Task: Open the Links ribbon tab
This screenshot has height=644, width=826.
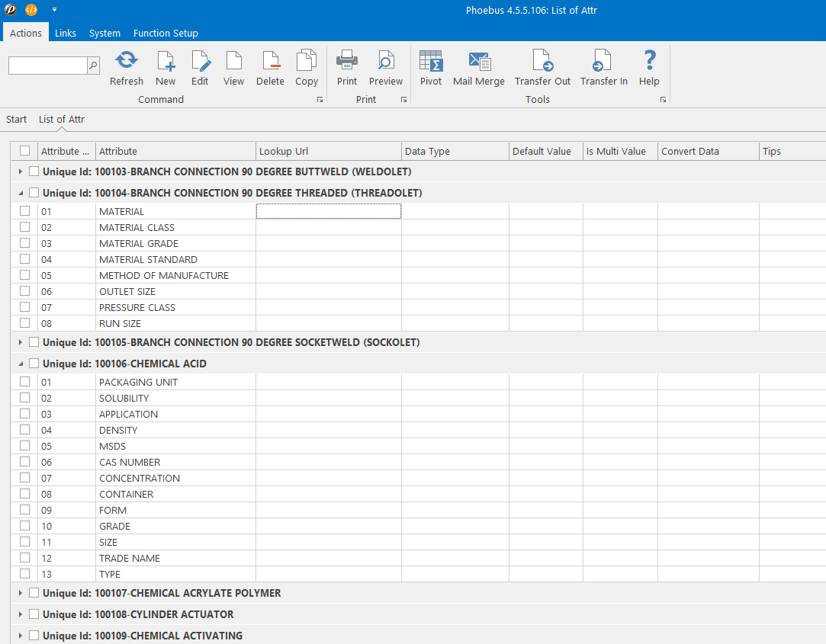Action: click(x=66, y=33)
